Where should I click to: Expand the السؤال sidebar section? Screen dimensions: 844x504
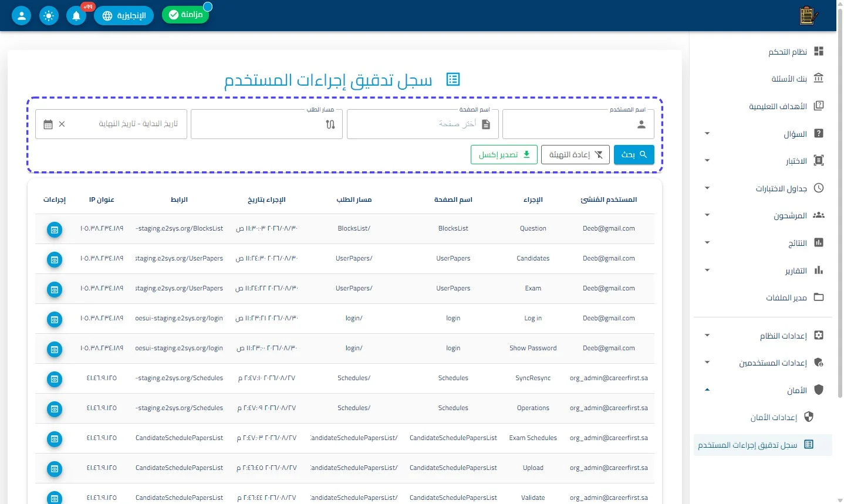click(707, 134)
